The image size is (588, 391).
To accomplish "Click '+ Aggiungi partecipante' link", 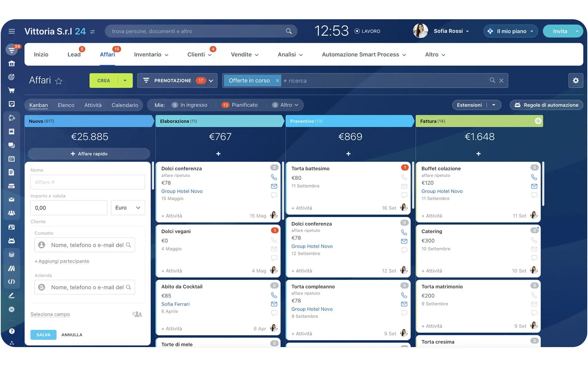I will pos(62,261).
